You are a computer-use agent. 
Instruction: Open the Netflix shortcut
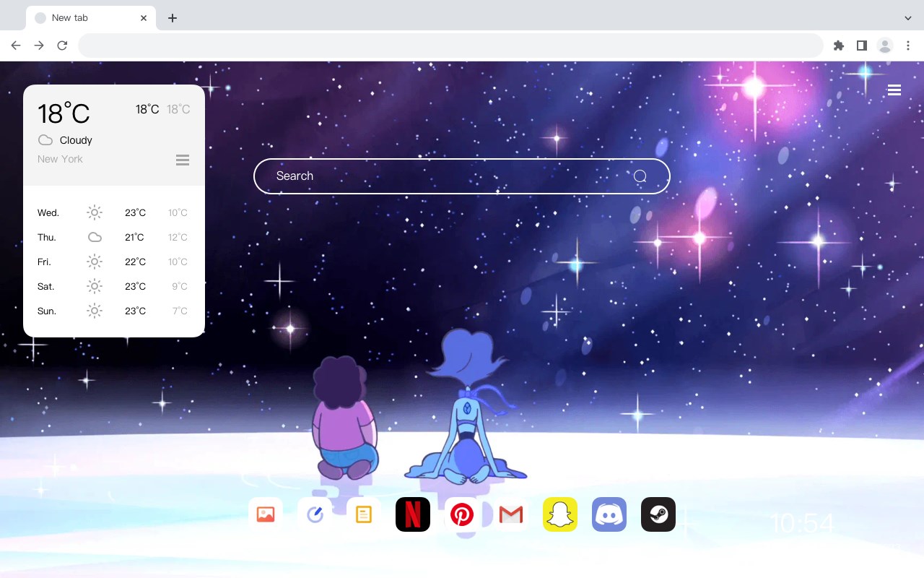413,514
